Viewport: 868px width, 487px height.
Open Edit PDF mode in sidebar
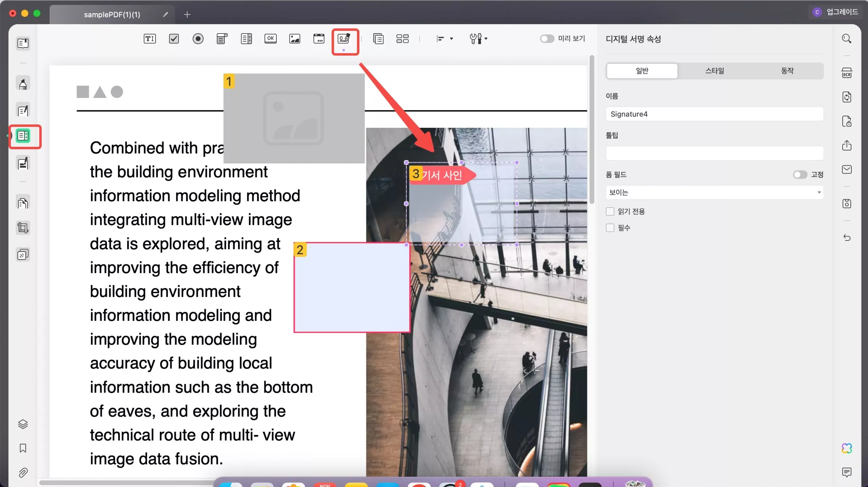pos(23,111)
